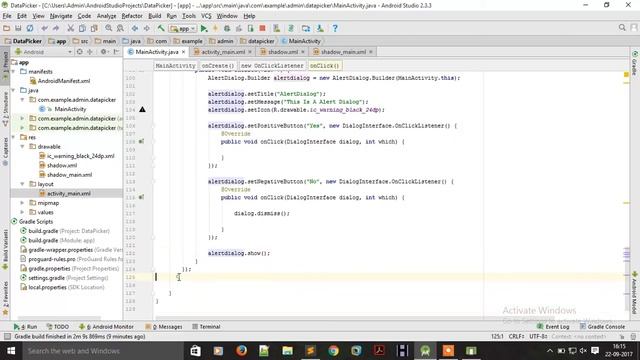Click the navigate Back arrow icon
640x360 pixels.
tap(135, 28)
